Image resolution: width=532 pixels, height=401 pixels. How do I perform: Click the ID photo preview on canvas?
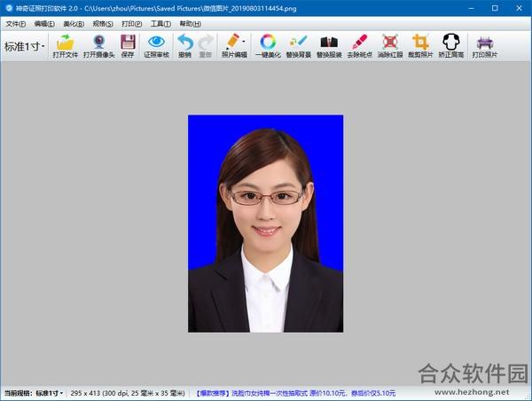pyautogui.click(x=266, y=224)
